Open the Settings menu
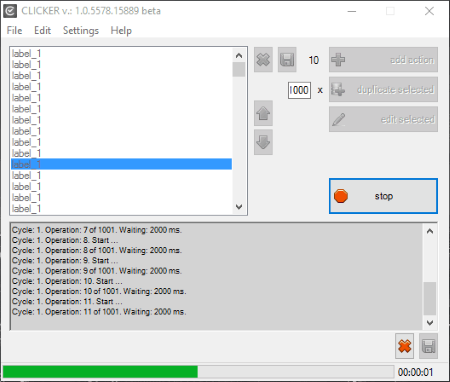 (x=81, y=31)
